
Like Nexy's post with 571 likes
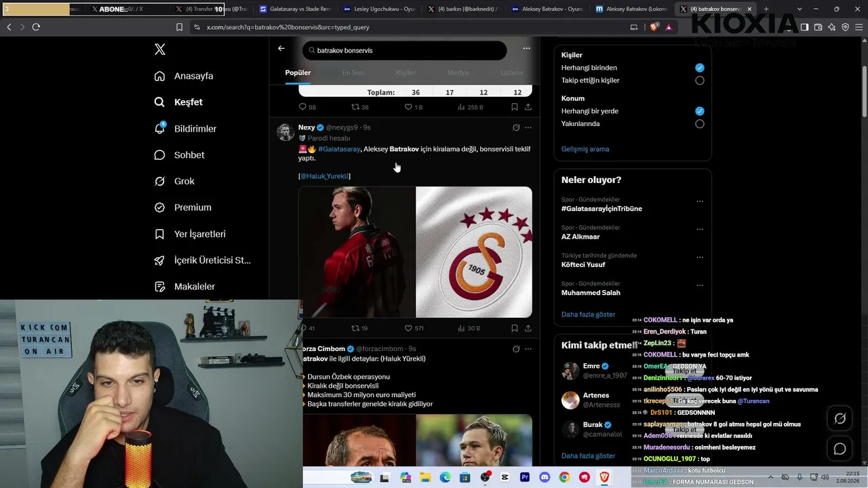point(414,328)
